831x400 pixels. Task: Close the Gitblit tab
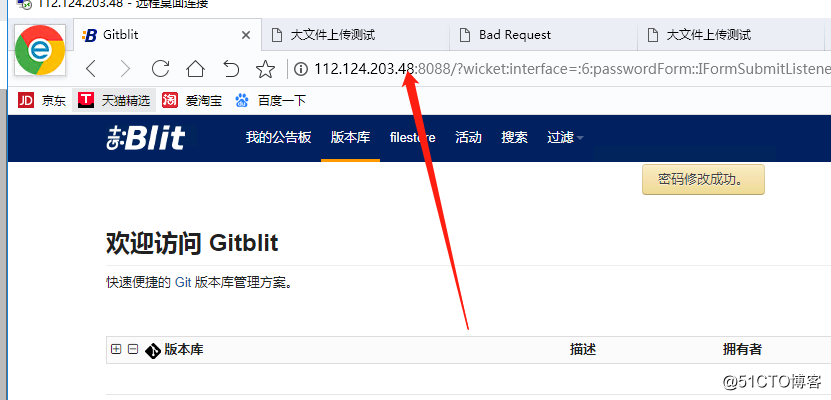pyautogui.click(x=245, y=35)
